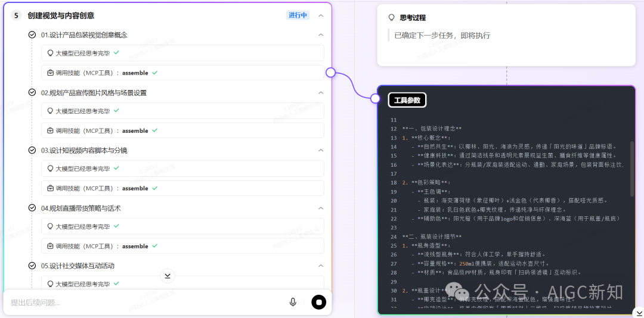Stop generation with the black stop button
The height and width of the screenshot is (318, 644).
tap(318, 303)
